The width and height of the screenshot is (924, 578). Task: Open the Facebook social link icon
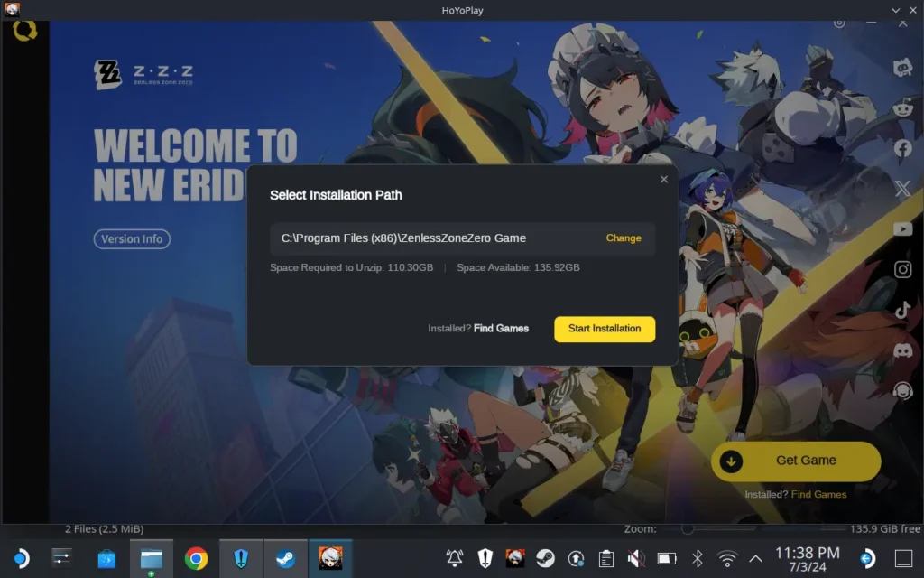pyautogui.click(x=902, y=149)
